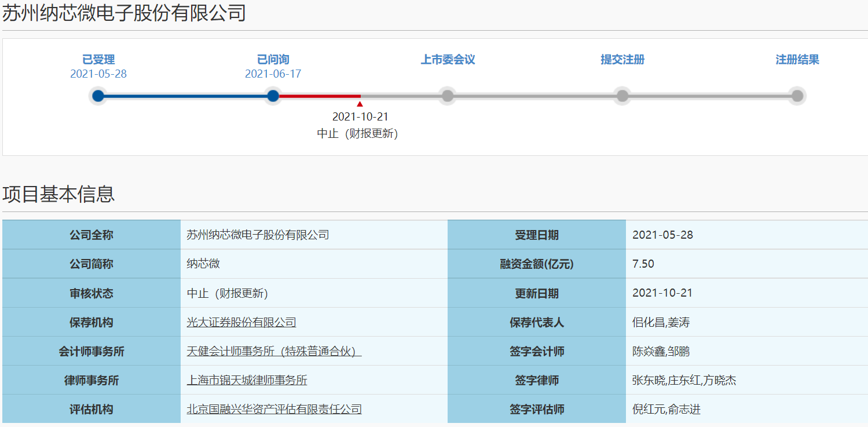Click the 受理日期 header cell
Viewport: 868px width, 427px height.
[x=537, y=235]
